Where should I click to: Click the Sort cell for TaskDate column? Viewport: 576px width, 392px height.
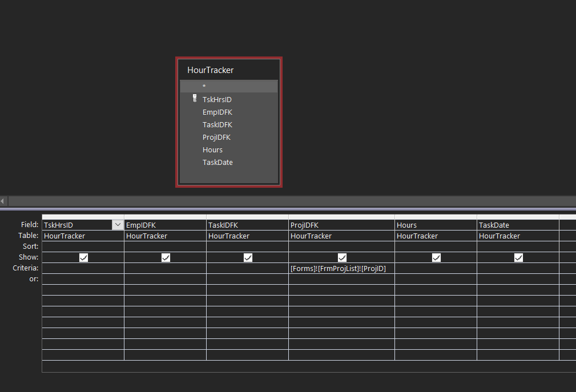tap(518, 246)
